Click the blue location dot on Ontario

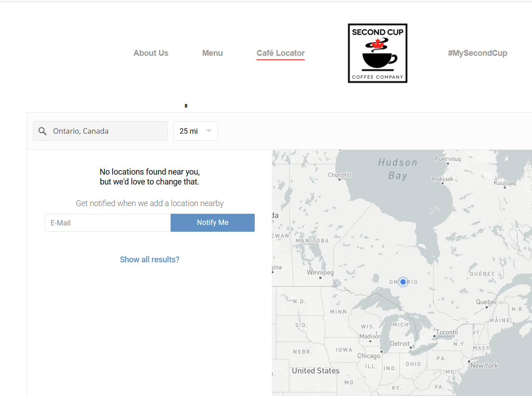403,282
